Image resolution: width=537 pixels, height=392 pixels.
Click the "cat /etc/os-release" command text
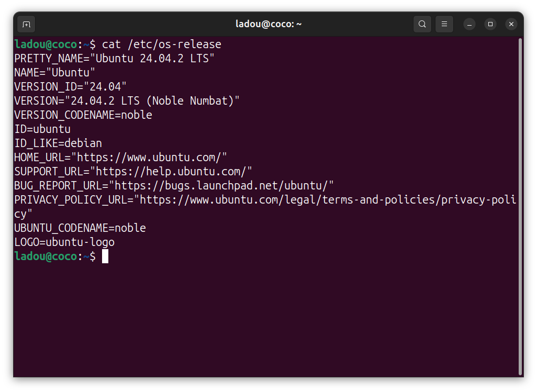162,44
